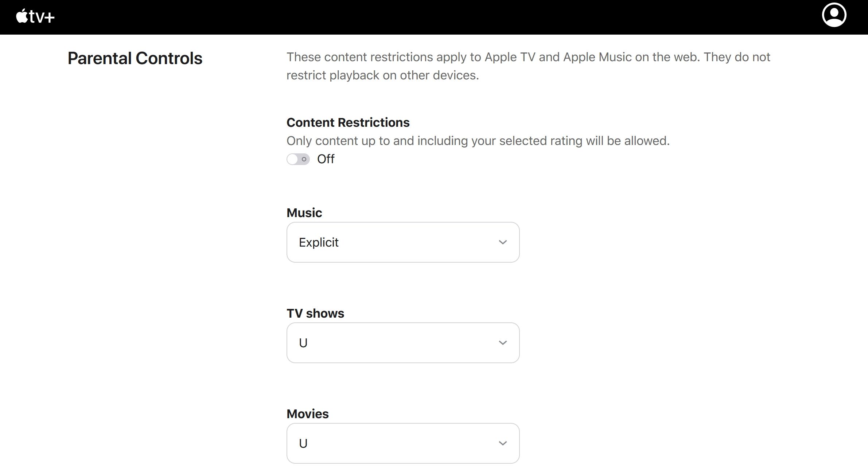Click the 'Only content up to' description text
Viewport: 868px width, 471px height.
tap(478, 141)
